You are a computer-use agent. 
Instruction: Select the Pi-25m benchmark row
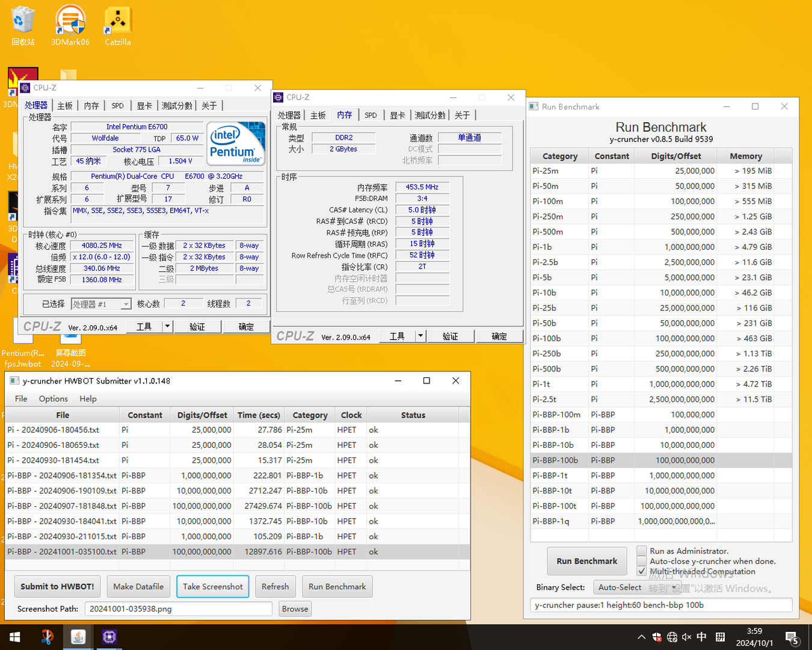(x=661, y=171)
